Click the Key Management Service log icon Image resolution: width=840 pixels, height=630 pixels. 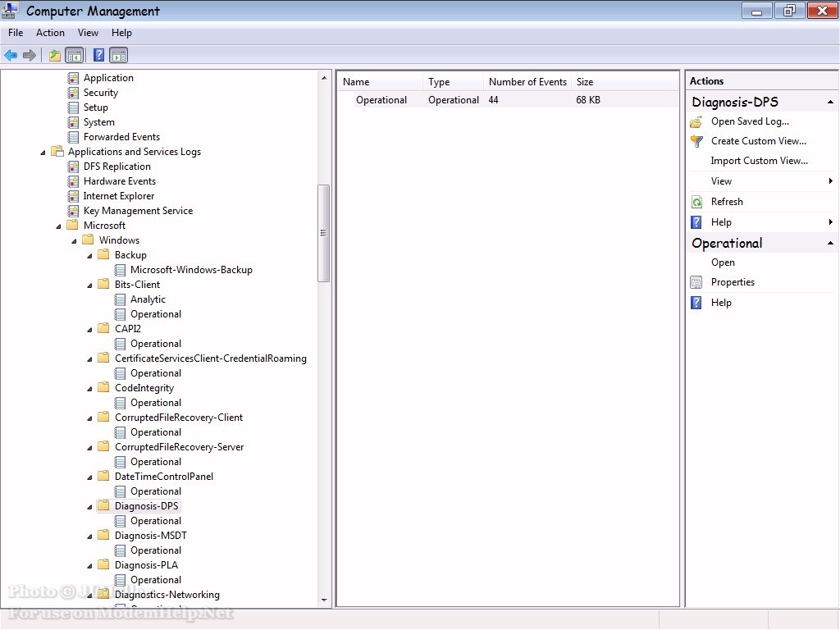tap(73, 211)
